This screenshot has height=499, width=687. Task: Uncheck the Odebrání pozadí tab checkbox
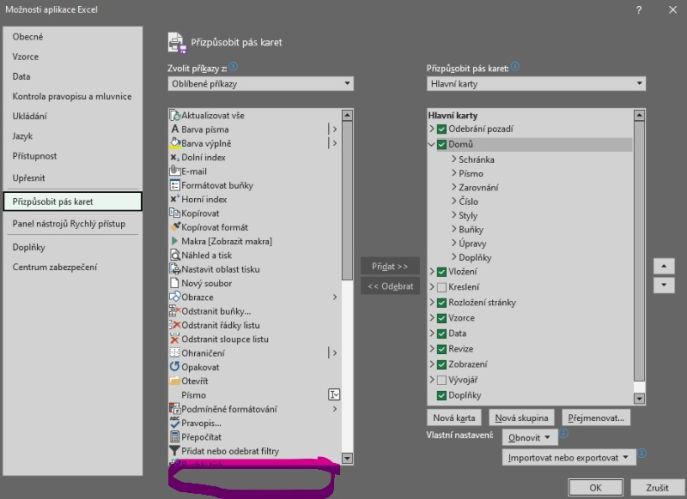click(442, 129)
